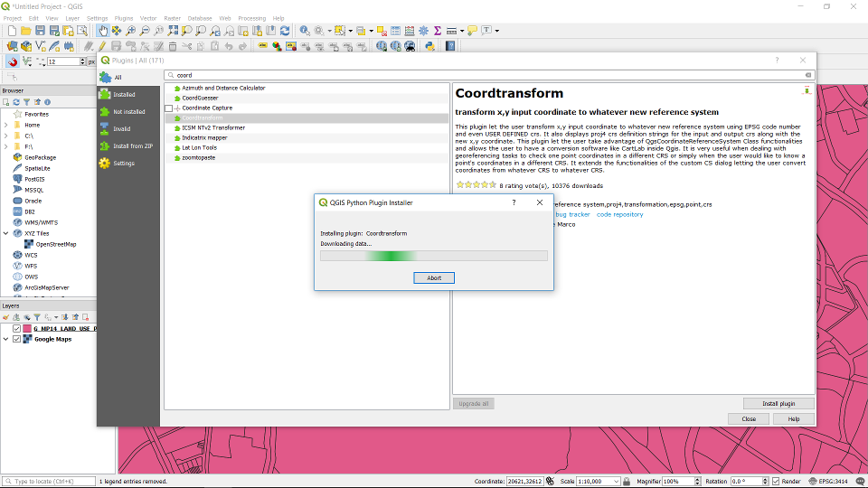Open the Plugins menu
868x488 pixels.
tap(124, 18)
